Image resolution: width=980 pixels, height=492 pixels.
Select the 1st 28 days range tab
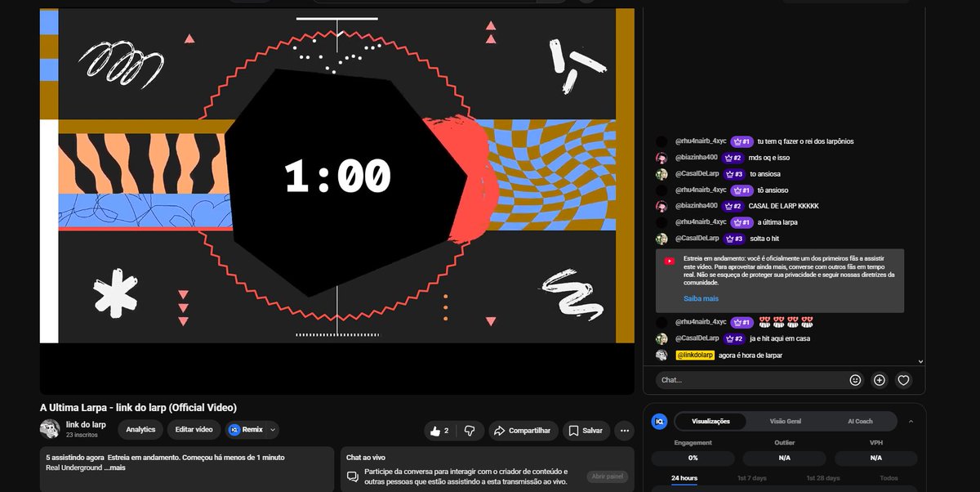click(823, 478)
